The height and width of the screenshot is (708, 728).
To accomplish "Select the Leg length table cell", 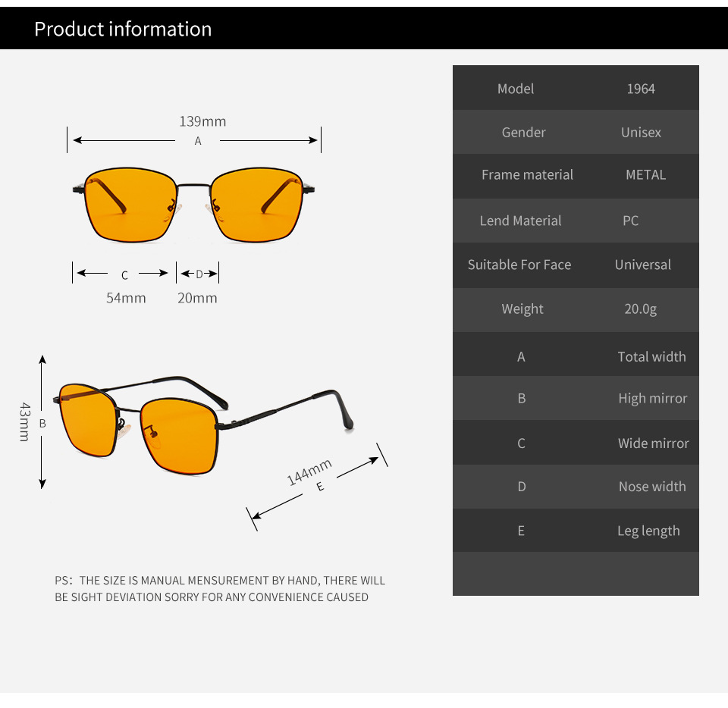I will (x=648, y=531).
